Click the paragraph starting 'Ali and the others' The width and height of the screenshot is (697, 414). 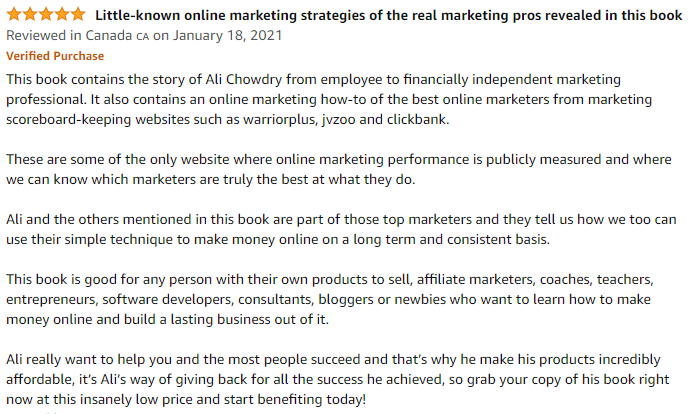coord(341,229)
